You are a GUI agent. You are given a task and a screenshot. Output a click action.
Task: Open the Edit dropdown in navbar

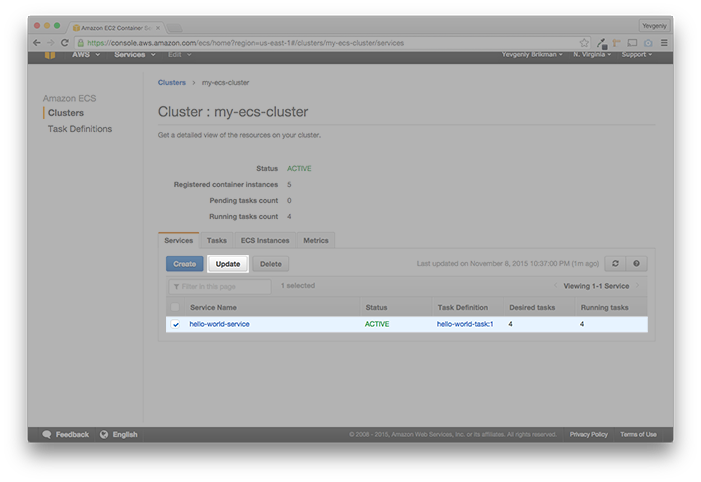click(x=180, y=55)
